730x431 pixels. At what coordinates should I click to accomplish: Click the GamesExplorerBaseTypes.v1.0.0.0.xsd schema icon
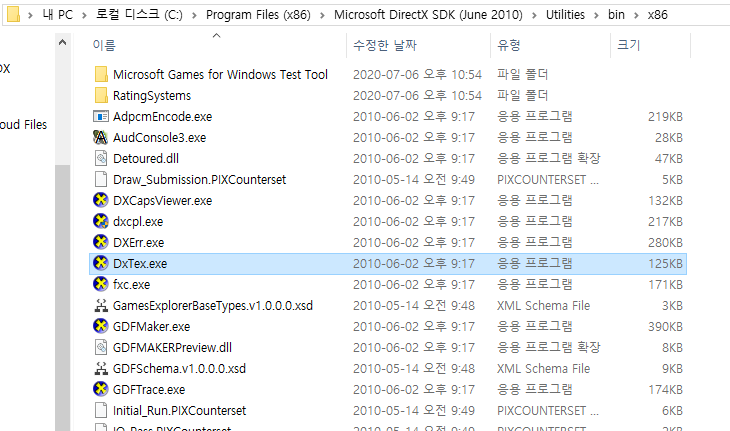101,305
